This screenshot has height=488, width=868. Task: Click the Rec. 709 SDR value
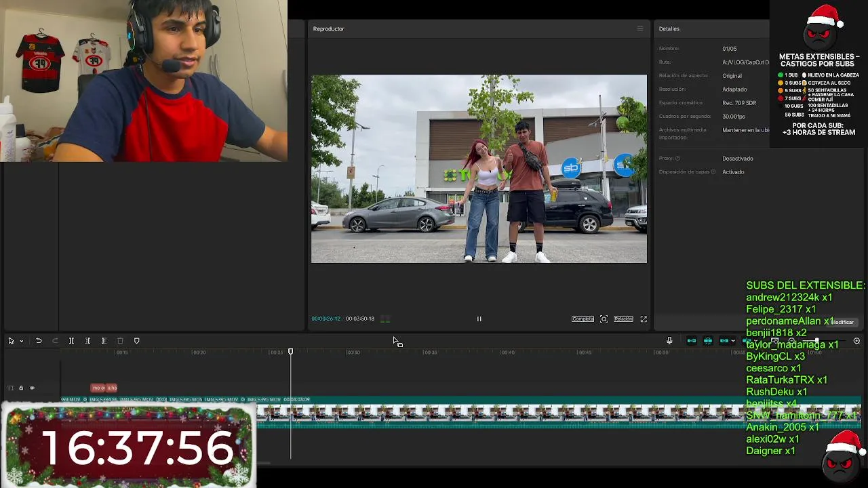(739, 103)
